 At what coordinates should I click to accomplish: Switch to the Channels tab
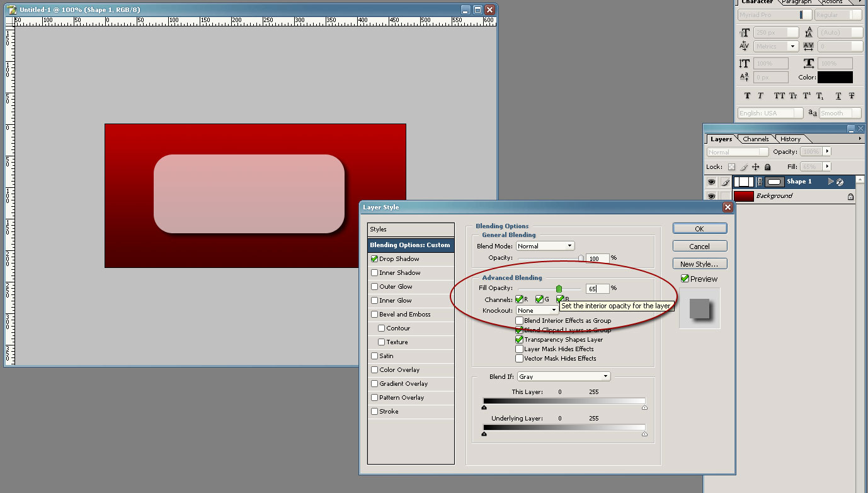[x=755, y=139]
